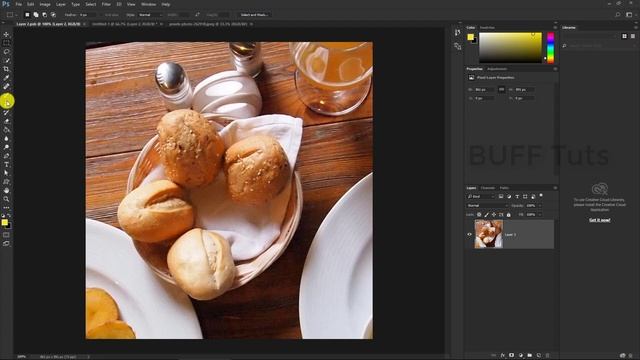Set foreground color swatch in Color panel
This screenshot has height=360, width=640.
470,37
